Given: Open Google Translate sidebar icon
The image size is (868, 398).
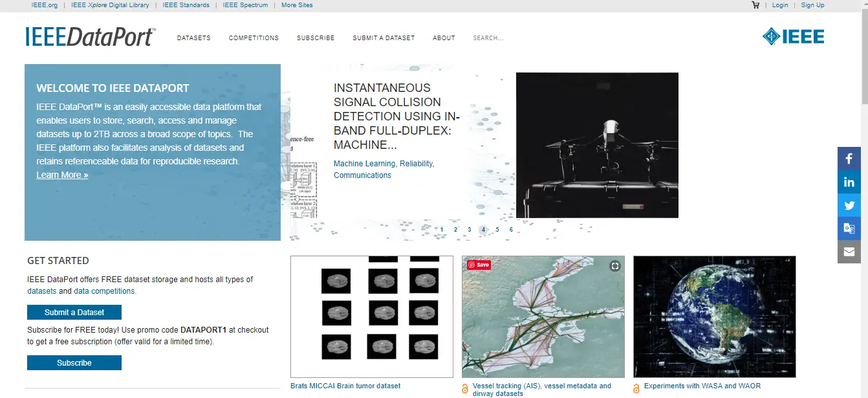Looking at the screenshot, I should click(849, 228).
